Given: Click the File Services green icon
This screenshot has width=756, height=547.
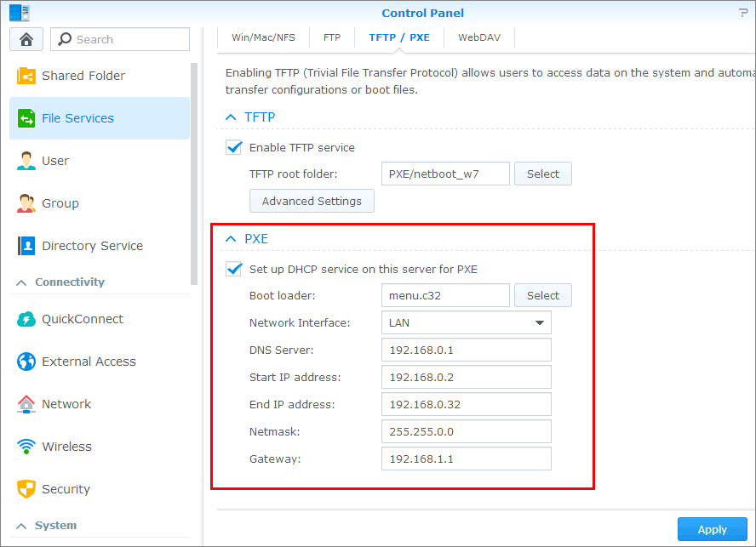Looking at the screenshot, I should pos(26,118).
